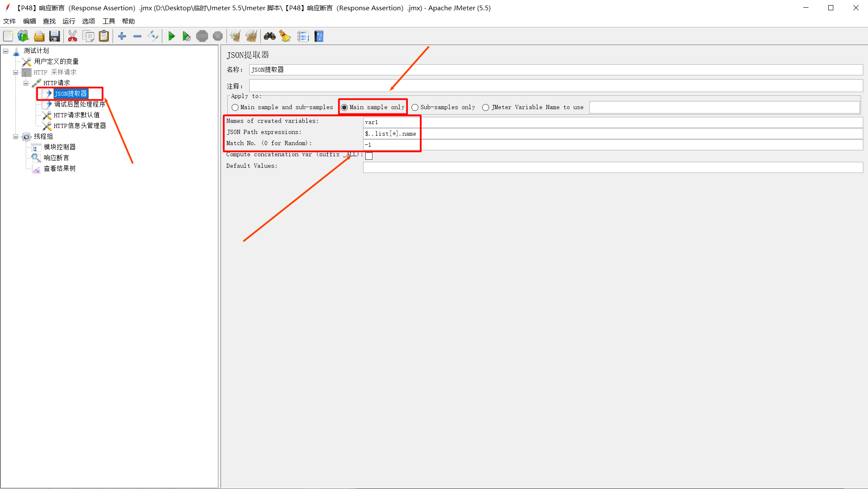Click the Clear All brooms icon
This screenshot has width=868, height=489.
pyautogui.click(x=251, y=36)
